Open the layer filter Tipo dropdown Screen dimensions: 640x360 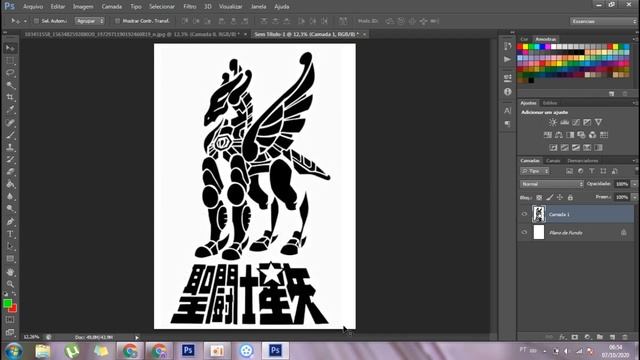click(x=535, y=171)
